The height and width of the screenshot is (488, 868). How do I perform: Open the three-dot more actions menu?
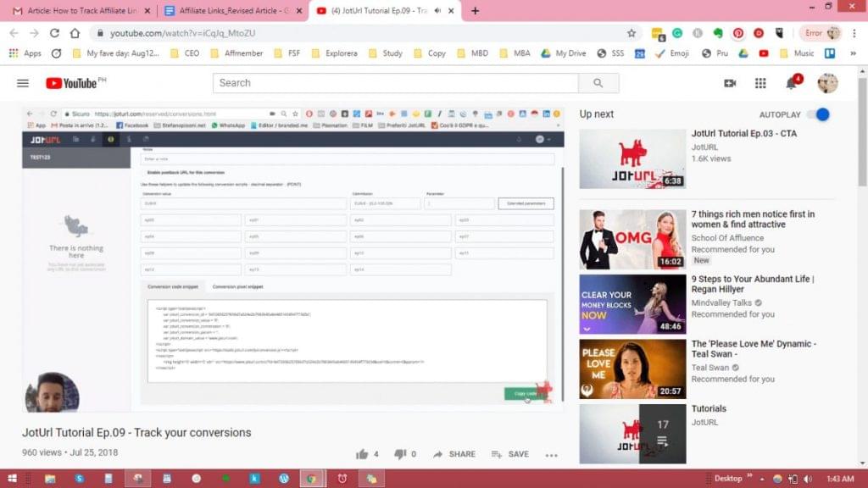551,455
